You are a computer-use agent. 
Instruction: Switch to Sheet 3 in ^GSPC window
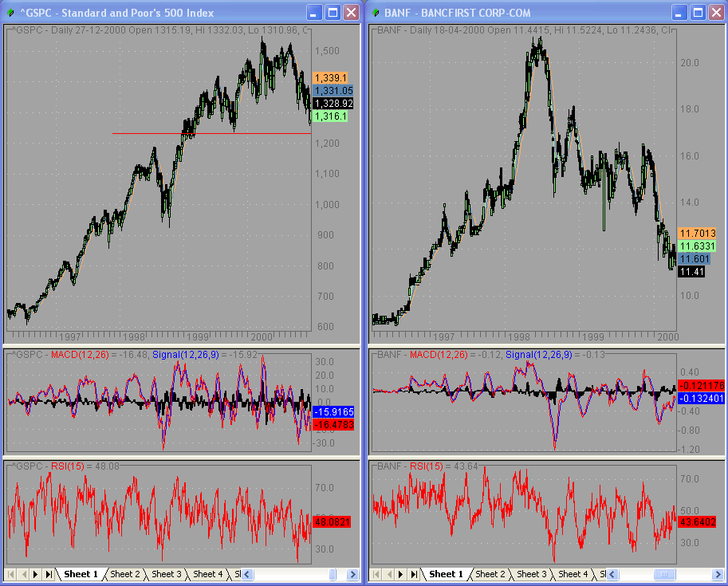tap(166, 574)
